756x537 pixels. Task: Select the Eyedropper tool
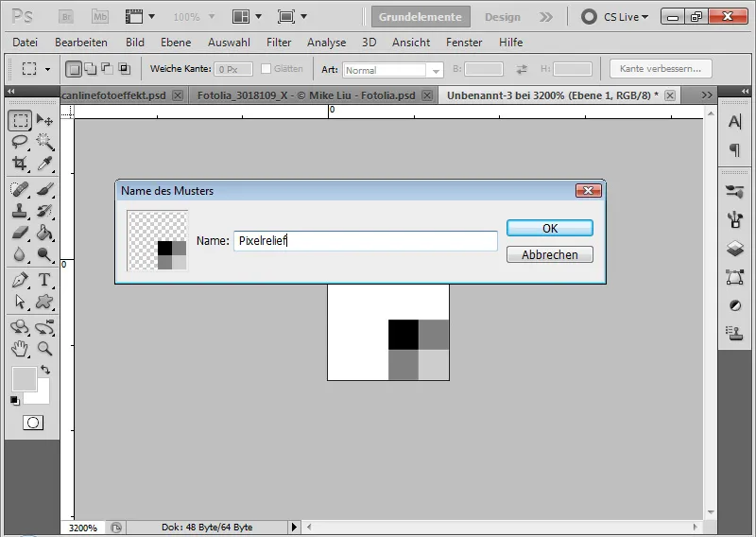click(x=44, y=164)
